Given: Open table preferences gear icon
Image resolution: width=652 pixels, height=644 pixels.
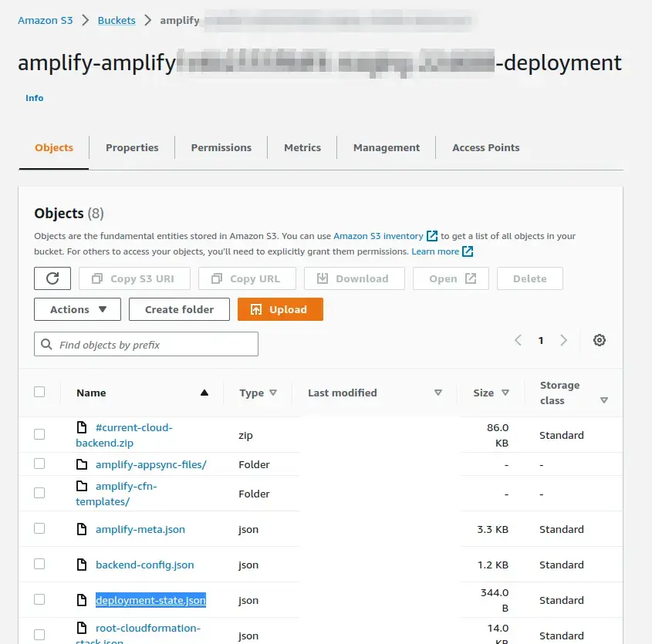Looking at the screenshot, I should pyautogui.click(x=600, y=340).
